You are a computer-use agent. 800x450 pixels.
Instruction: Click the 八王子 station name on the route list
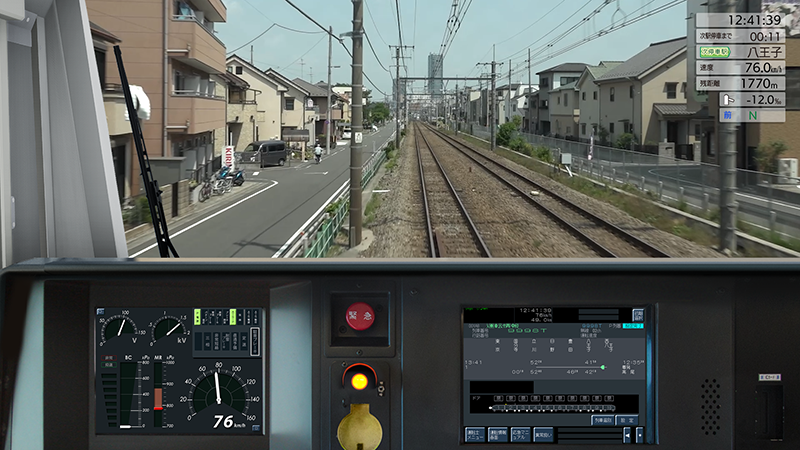click(589, 345)
